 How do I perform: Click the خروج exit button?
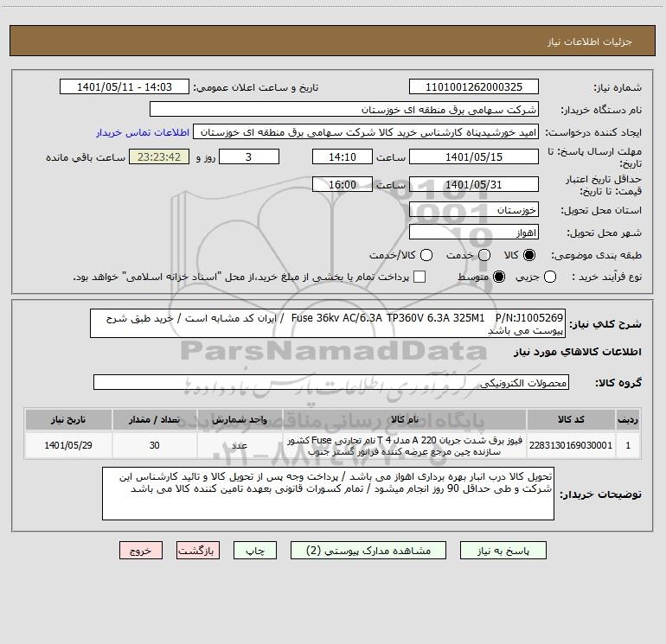(141, 551)
